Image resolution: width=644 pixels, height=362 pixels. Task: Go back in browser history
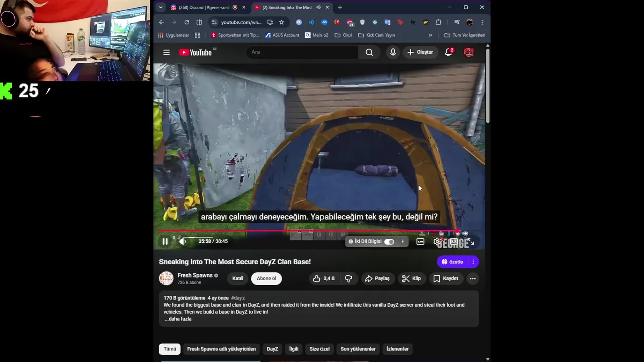(x=161, y=22)
